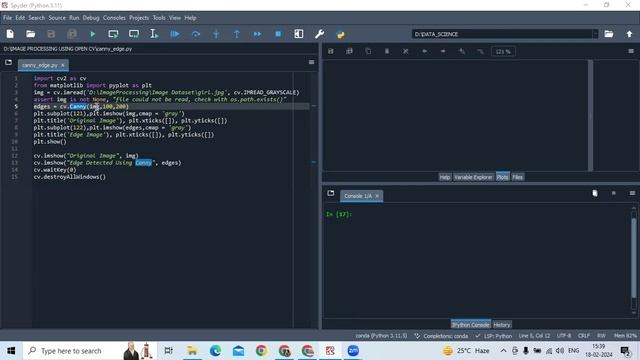Clear the console with the page icon
Screen dimensions: 640x360
coord(595,193)
